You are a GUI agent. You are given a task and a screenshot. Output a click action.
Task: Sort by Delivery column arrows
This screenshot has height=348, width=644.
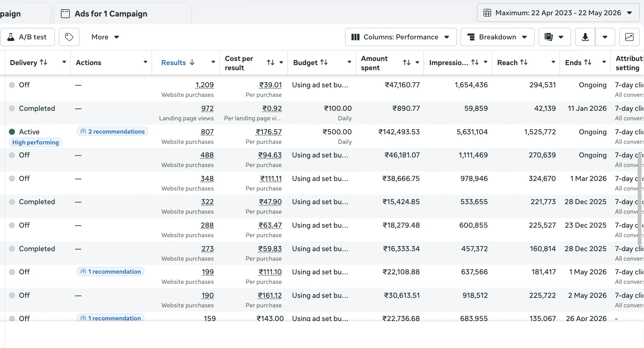(x=44, y=62)
